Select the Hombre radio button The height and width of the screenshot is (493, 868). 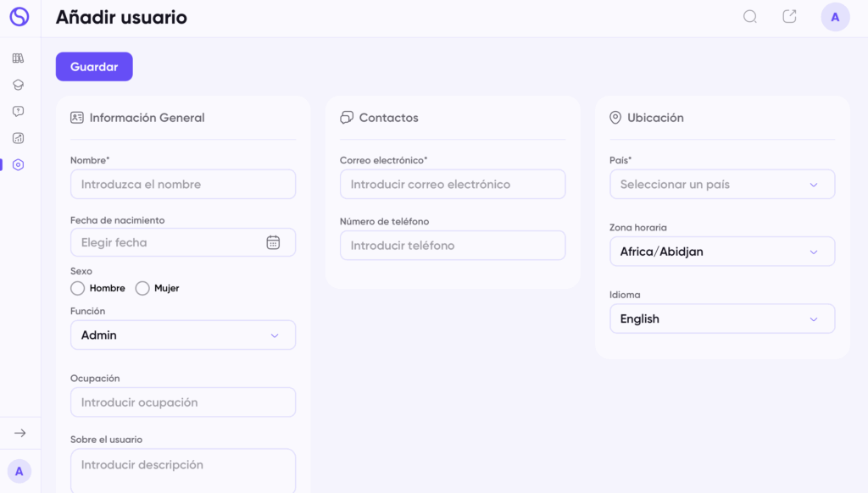77,288
